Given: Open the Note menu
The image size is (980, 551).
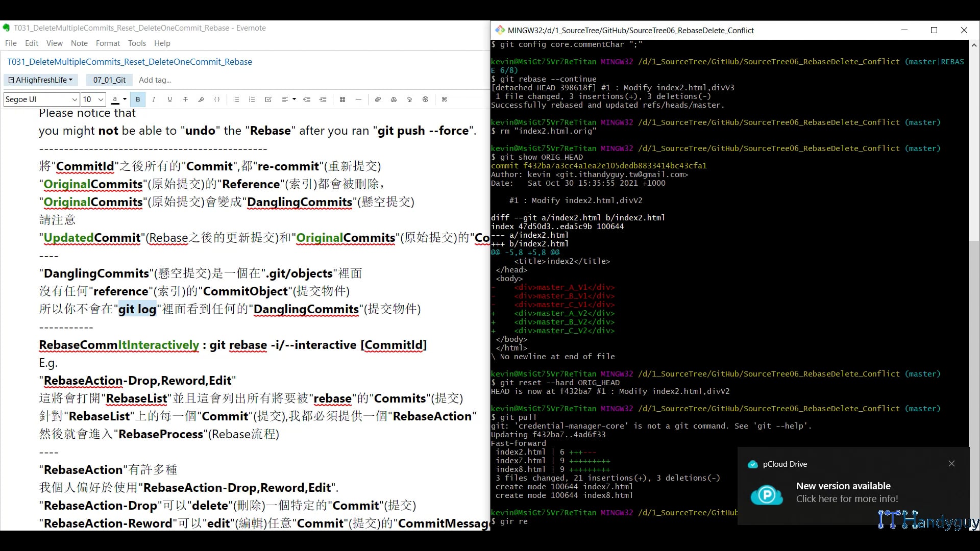Looking at the screenshot, I should (x=79, y=43).
